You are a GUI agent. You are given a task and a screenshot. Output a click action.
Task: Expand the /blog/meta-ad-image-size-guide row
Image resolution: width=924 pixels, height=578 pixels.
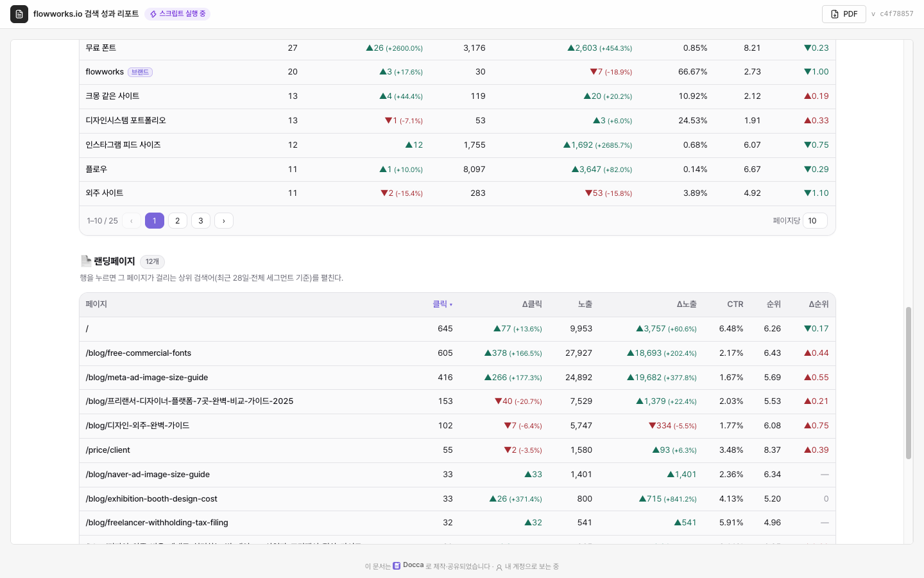pyautogui.click(x=458, y=378)
